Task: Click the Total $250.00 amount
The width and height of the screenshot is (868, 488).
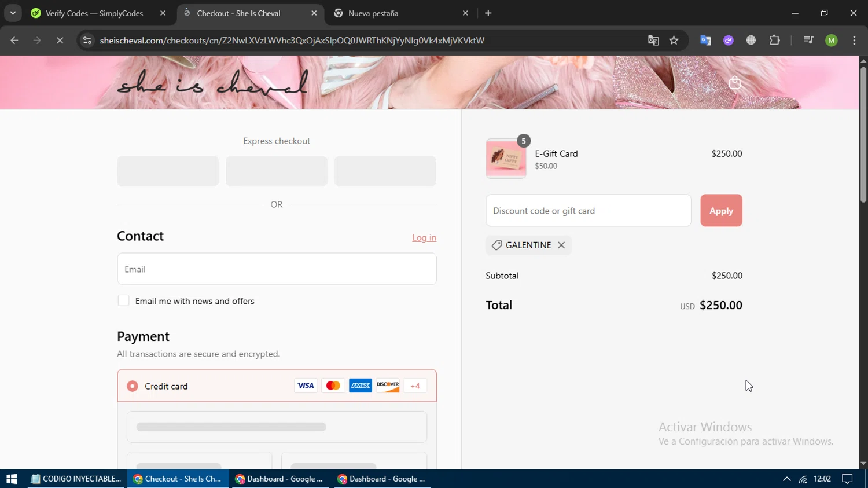Action: [721, 305]
